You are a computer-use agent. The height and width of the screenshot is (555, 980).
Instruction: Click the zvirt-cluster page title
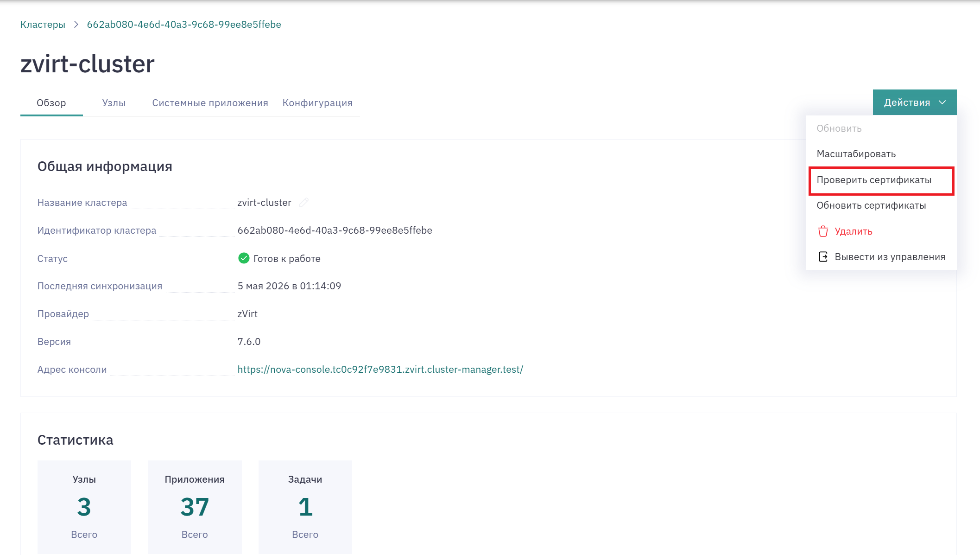[x=88, y=64]
